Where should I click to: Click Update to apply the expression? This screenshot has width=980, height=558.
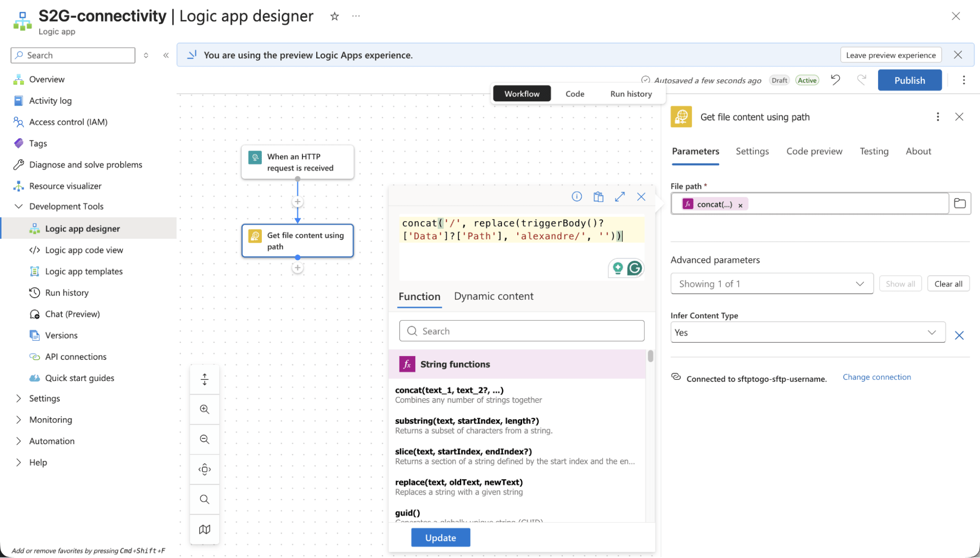(440, 537)
